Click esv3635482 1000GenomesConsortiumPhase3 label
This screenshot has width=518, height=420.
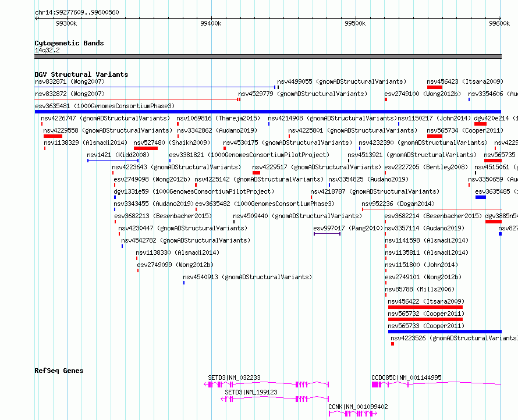[x=265, y=204]
